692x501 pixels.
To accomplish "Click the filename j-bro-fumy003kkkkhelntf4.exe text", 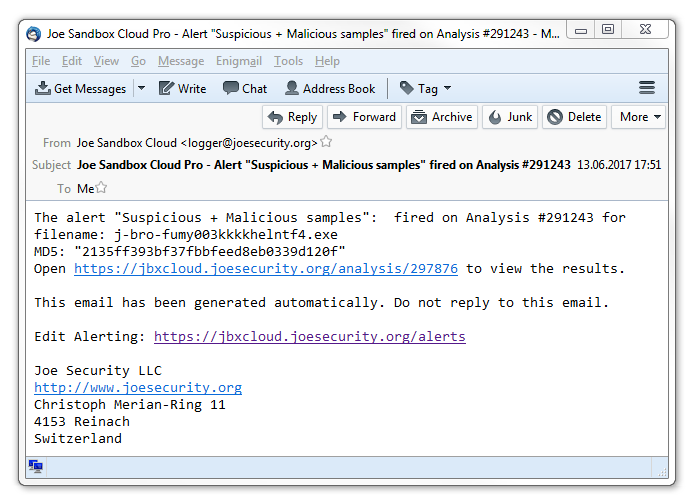I will pyautogui.click(x=226, y=234).
